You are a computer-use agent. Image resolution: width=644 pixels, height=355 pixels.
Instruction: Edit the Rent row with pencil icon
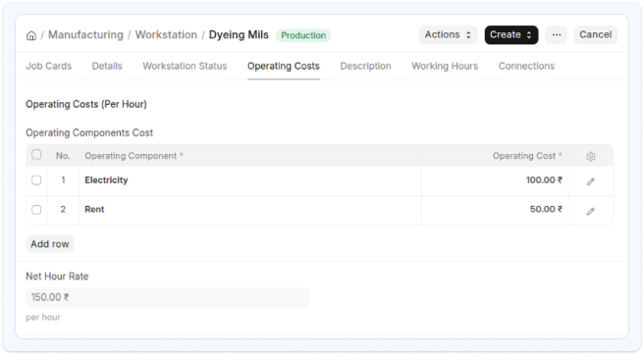[591, 211]
